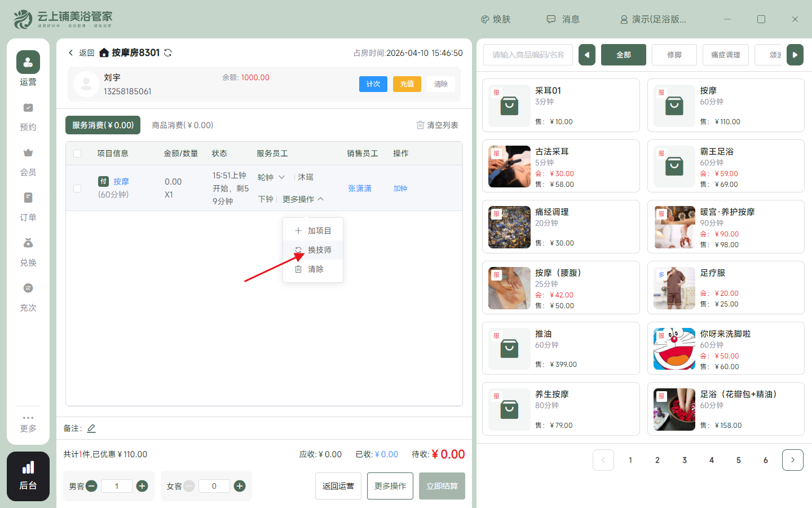This screenshot has height=508, width=812.
Task: Open the 轮钟 dropdown in the service row
Action: [x=271, y=177]
